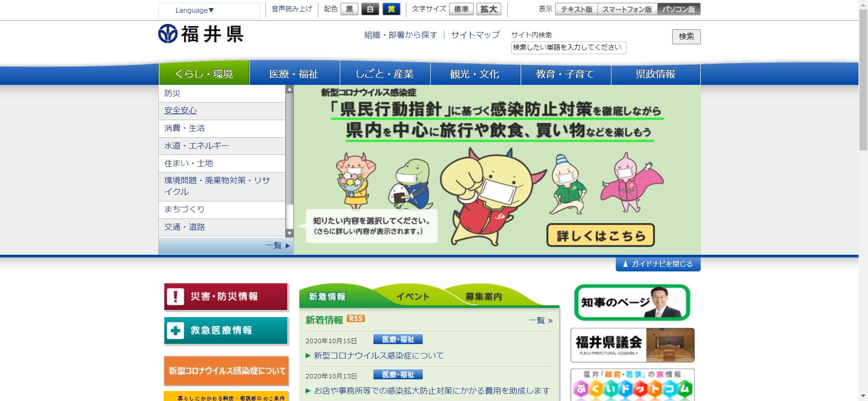The width and height of the screenshot is (868, 401).
Task: Set text size to standard
Action: tap(461, 9)
